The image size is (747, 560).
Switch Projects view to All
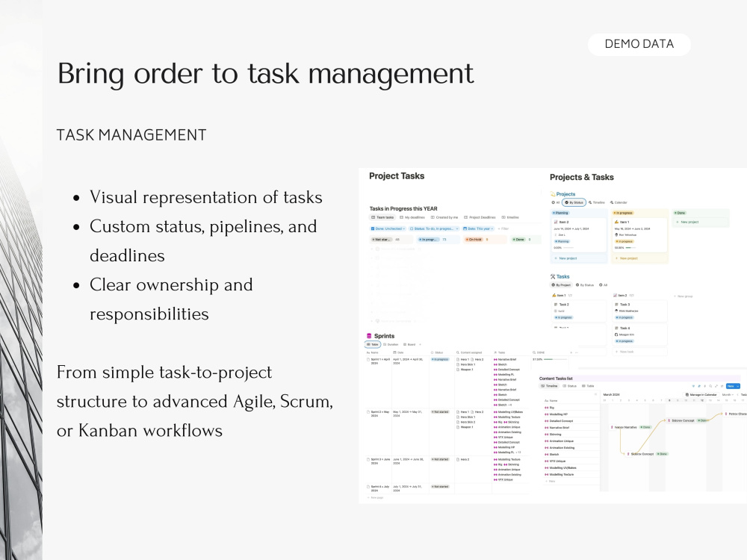[556, 202]
